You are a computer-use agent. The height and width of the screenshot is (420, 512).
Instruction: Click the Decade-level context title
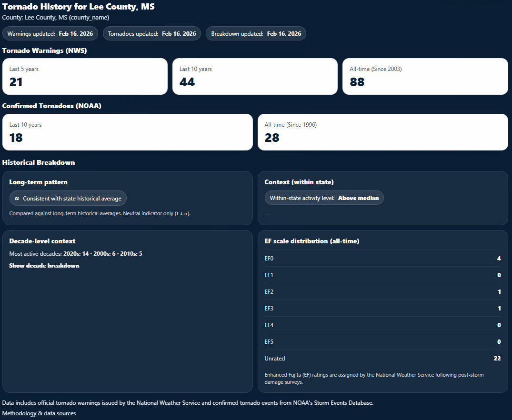[x=42, y=241]
